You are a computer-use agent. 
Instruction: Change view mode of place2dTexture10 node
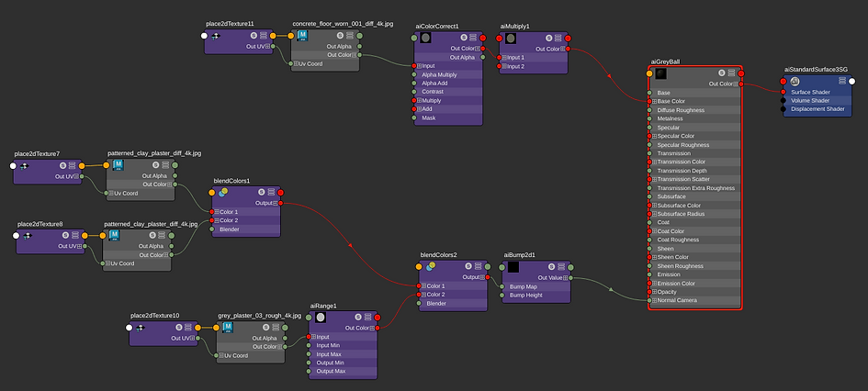188,328
